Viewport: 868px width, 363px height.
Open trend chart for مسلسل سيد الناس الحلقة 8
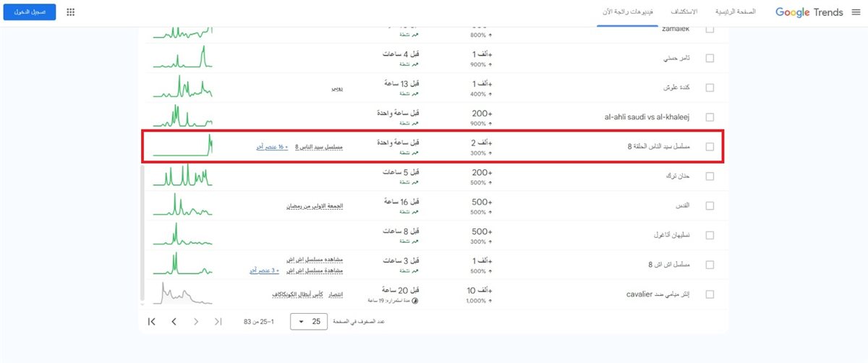(x=184, y=146)
